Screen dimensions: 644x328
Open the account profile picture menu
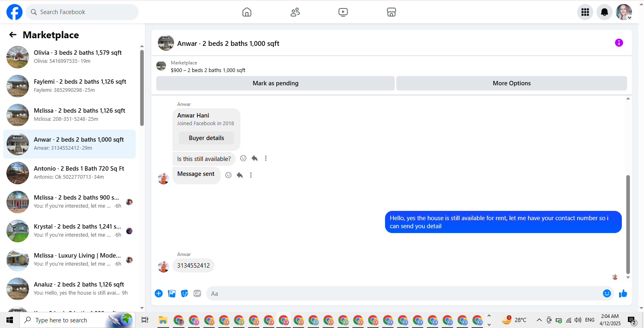(624, 12)
